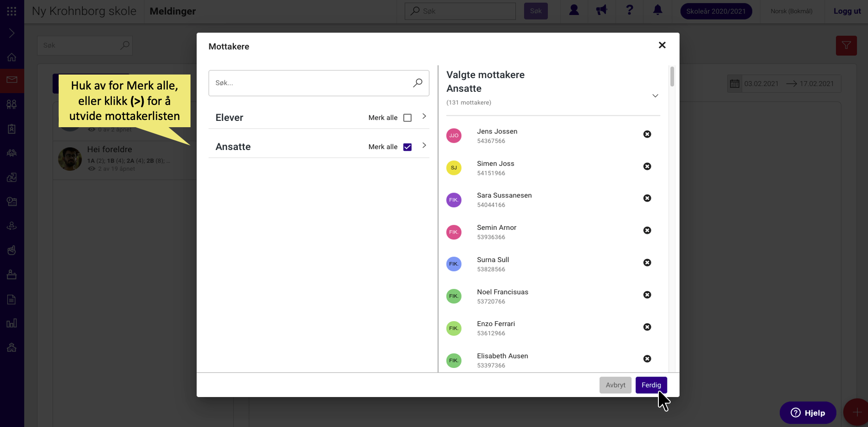Expand the Elever recipient list
868x427 pixels.
[x=424, y=116]
